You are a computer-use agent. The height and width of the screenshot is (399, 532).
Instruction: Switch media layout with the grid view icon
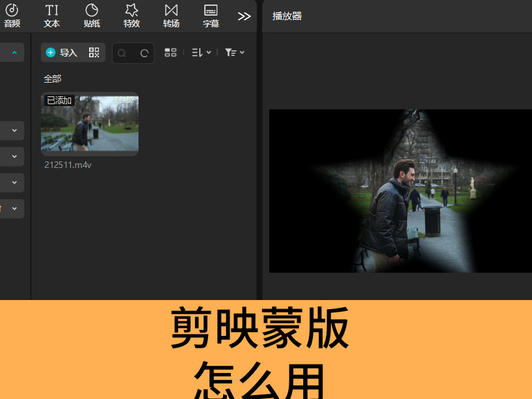170,53
